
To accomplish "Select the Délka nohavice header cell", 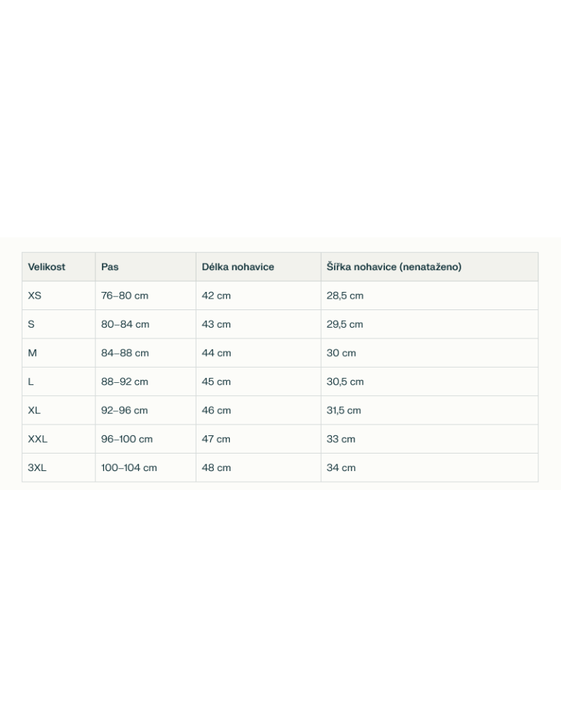I will (x=238, y=267).
